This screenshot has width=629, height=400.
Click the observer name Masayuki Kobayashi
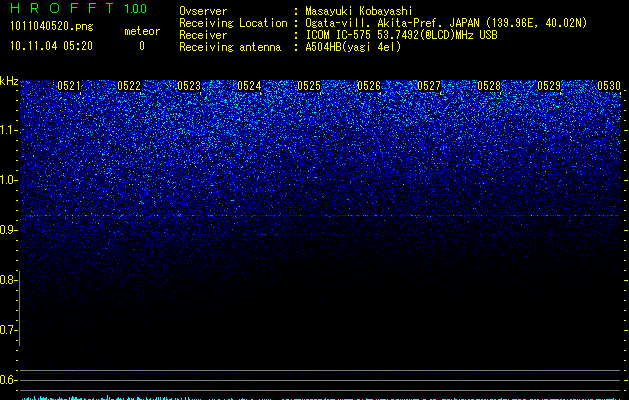(x=359, y=11)
